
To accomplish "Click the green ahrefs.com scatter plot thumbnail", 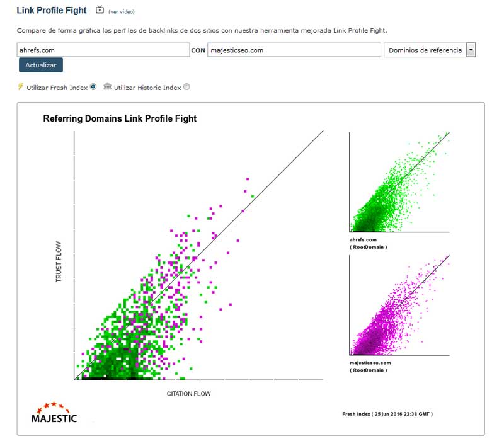I will [399, 182].
